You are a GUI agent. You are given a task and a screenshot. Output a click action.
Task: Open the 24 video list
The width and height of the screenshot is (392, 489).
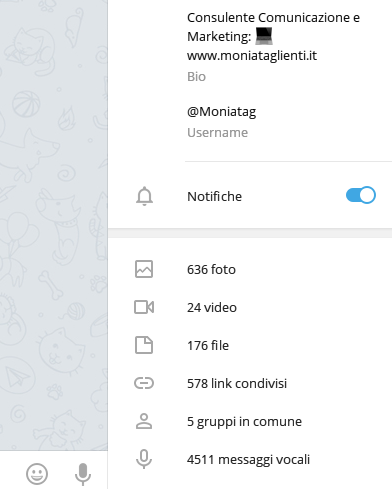coord(250,307)
